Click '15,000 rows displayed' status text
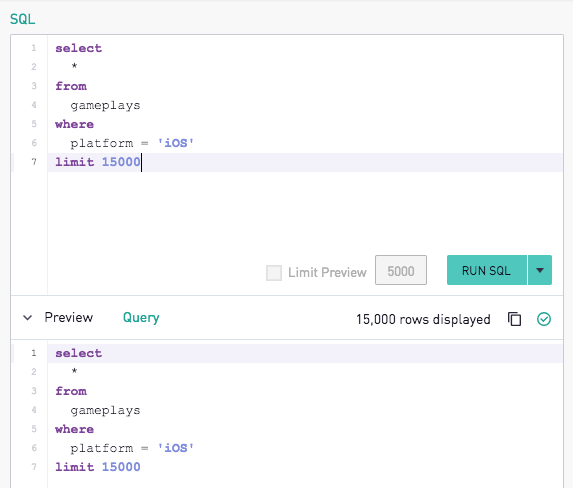Viewport: 573px width, 488px height. [423, 319]
